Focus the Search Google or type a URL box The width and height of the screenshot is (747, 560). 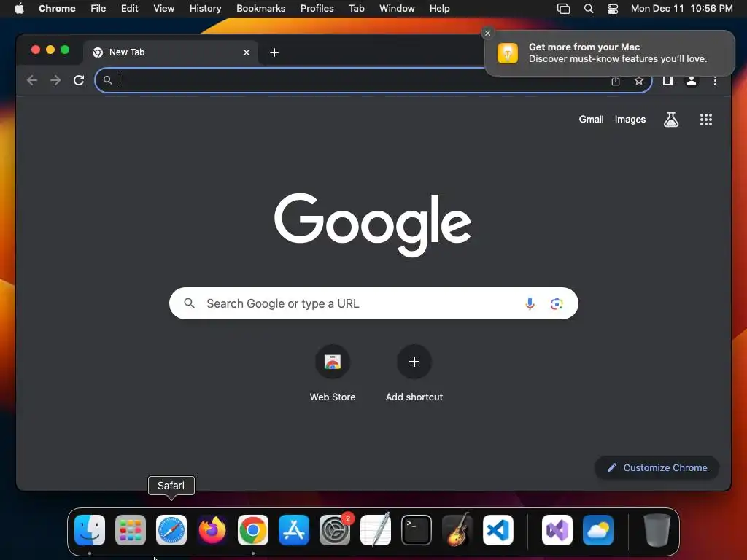pos(373,303)
